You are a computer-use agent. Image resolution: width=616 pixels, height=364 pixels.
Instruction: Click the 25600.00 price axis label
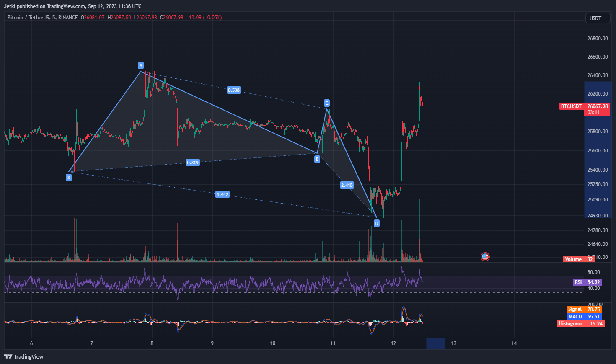tap(598, 151)
